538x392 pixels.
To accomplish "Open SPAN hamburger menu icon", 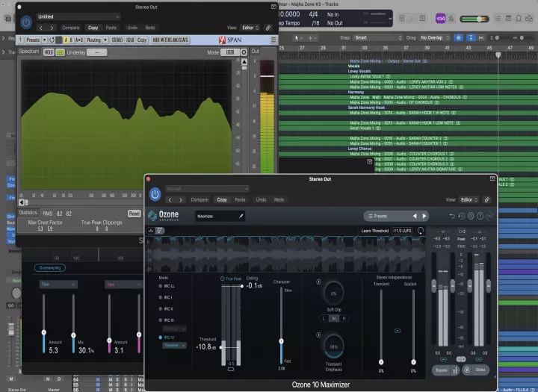I will (x=273, y=40).
